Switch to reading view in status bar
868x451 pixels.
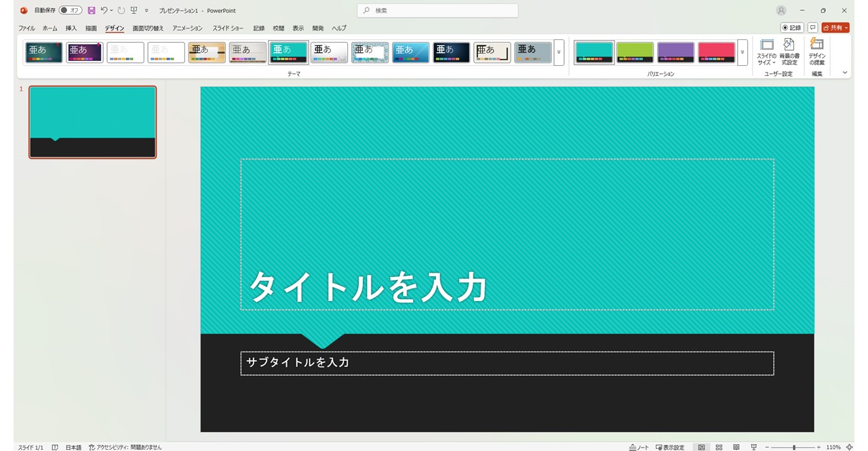coord(736,448)
